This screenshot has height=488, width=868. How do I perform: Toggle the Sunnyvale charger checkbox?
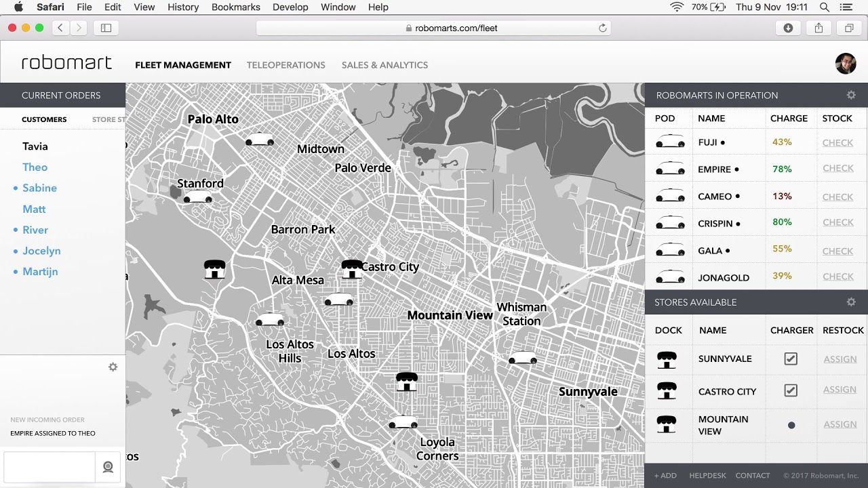[x=791, y=359]
